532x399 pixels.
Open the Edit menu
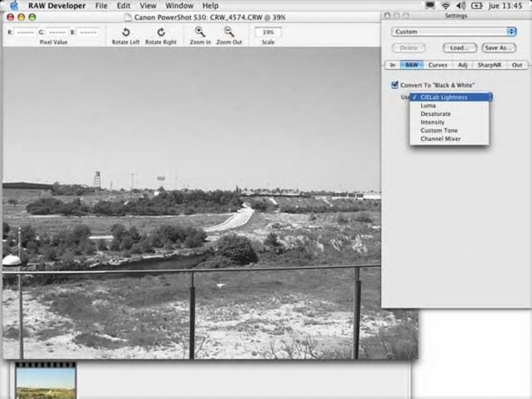124,6
